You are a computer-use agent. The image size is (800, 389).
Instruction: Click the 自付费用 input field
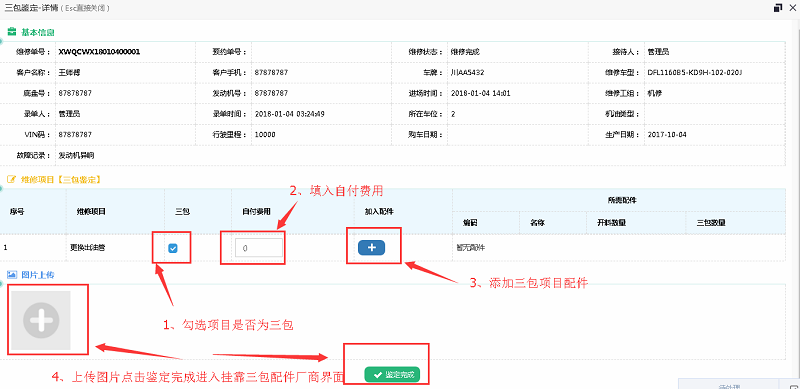259,248
